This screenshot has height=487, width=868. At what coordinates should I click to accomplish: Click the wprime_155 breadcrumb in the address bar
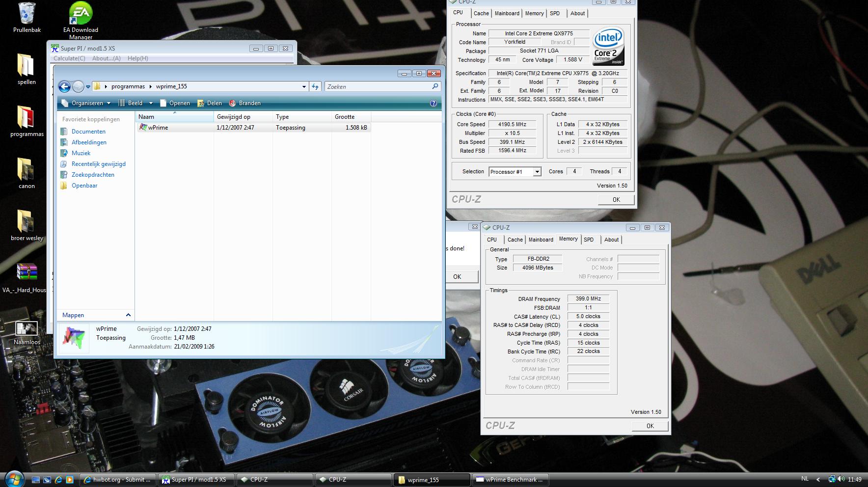[x=171, y=86]
